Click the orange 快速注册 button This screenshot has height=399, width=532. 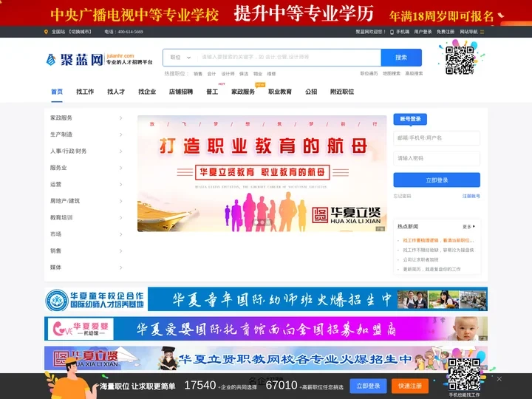(x=410, y=386)
